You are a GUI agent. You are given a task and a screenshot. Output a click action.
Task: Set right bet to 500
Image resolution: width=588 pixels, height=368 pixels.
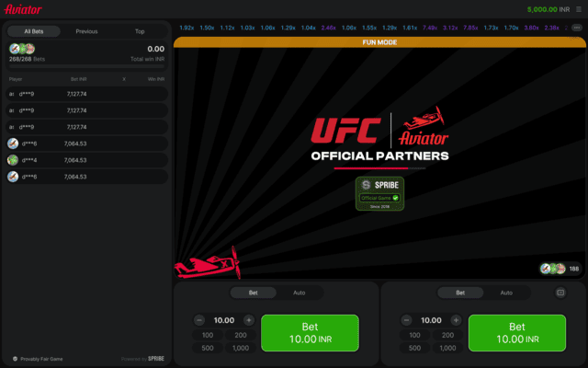pyautogui.click(x=414, y=348)
